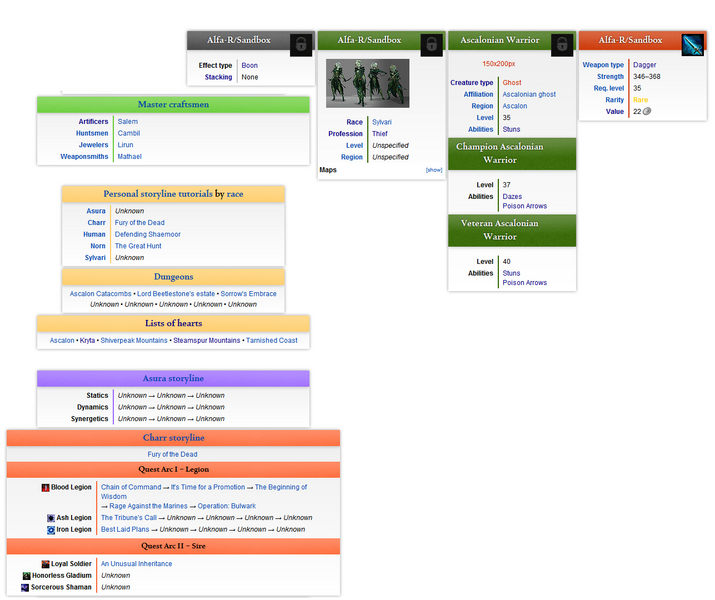Viewport: 715px width, 600px height.
Task: Open It's Time for a Promotion link
Action: click(208, 487)
